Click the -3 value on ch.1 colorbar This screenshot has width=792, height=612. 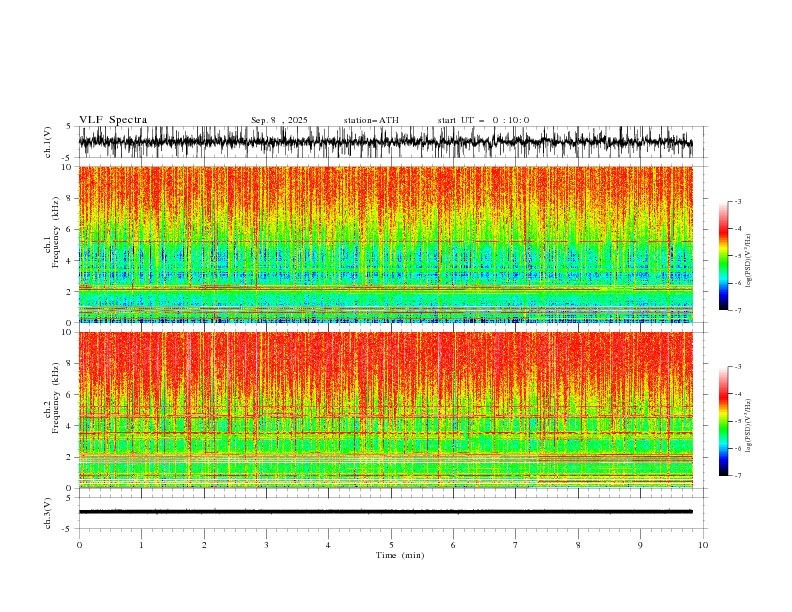pos(738,201)
